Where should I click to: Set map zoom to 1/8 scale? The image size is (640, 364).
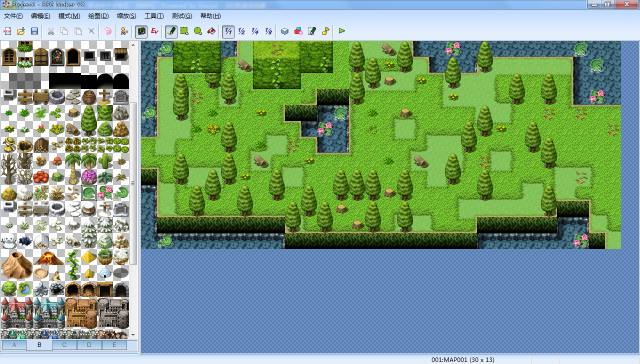click(x=268, y=31)
